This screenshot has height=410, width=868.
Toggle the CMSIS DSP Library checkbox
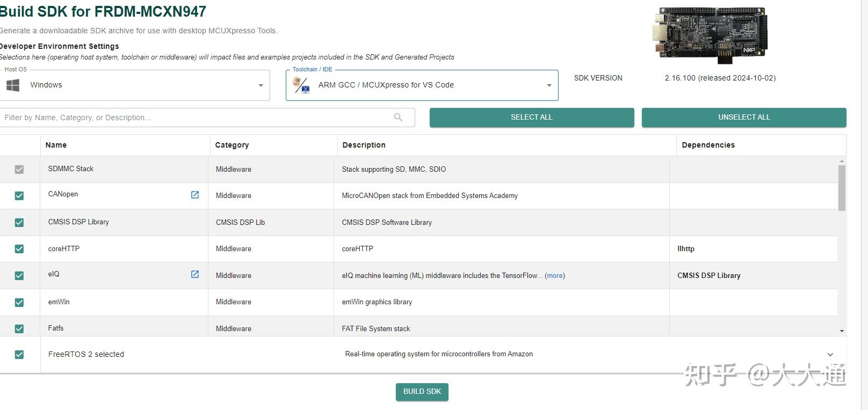19,222
